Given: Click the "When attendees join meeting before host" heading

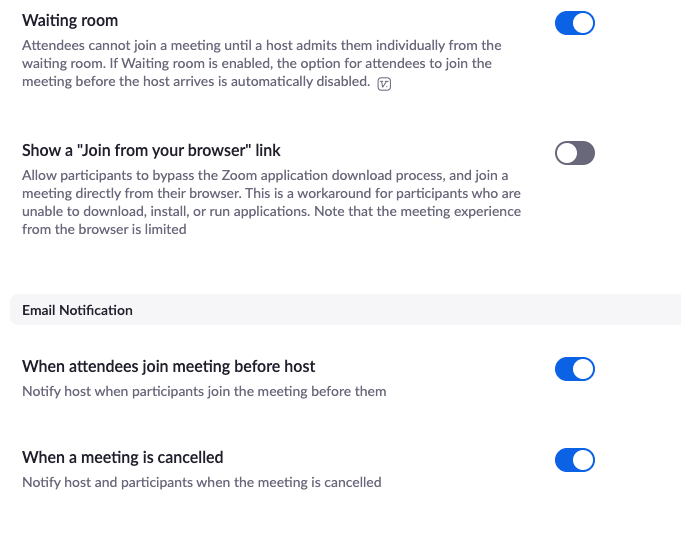Looking at the screenshot, I should (x=169, y=366).
